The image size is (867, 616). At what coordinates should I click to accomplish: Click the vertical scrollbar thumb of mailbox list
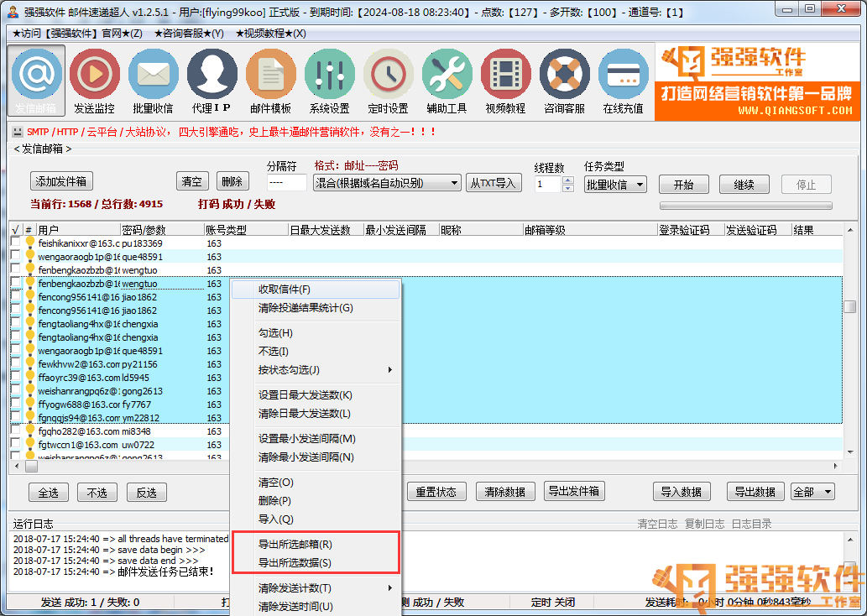pyautogui.click(x=850, y=306)
